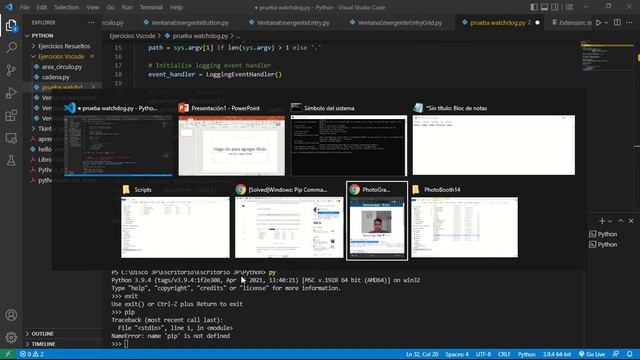Open the Extensions view
The width and height of the screenshot is (640, 360).
11,116
